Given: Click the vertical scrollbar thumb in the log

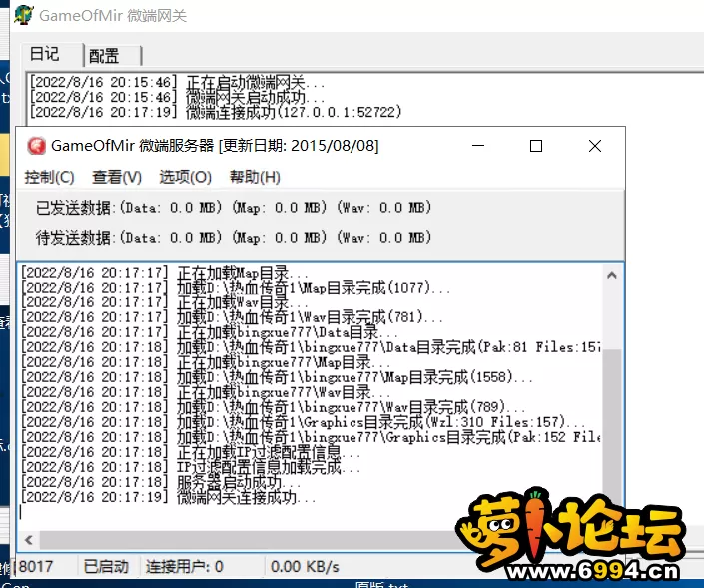Looking at the screenshot, I should [611, 422].
